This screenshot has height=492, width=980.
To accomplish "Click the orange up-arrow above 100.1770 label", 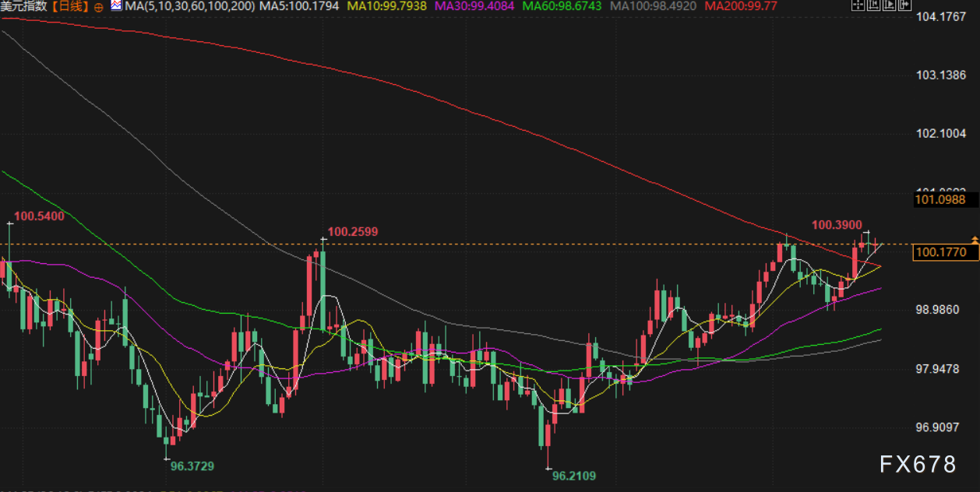I will click(974, 238).
